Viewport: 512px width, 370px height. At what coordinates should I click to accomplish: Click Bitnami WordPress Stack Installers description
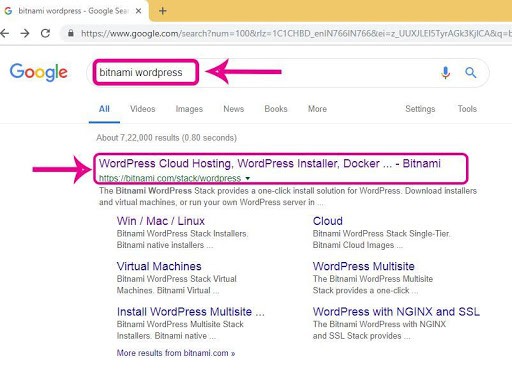[182, 239]
